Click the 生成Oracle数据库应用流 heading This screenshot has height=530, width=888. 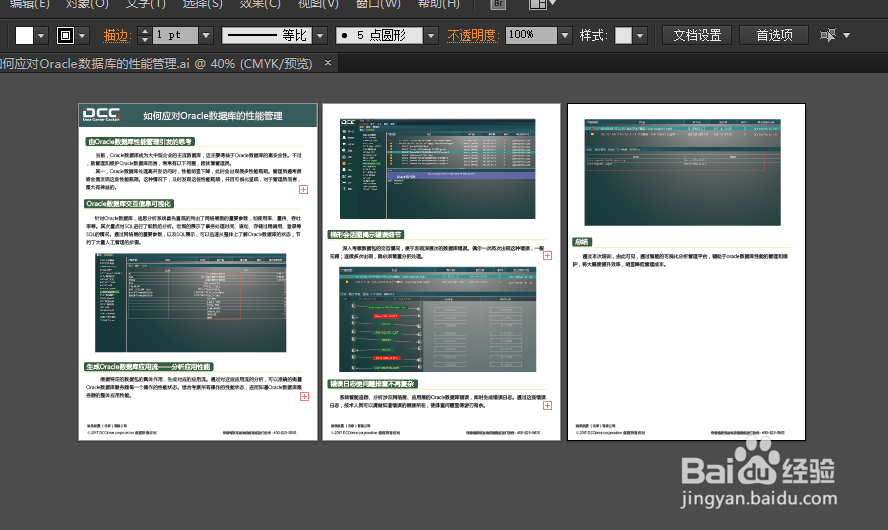149,367
